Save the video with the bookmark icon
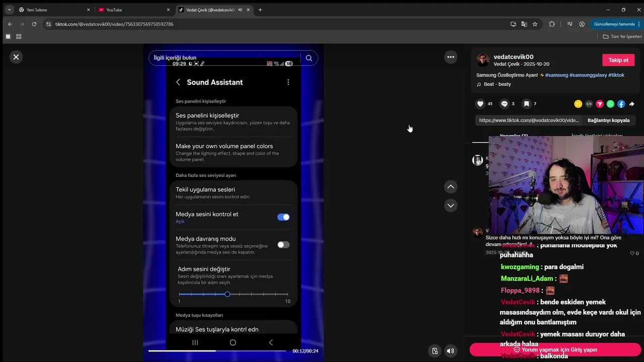Viewport: 644px width, 362px height. tap(526, 104)
